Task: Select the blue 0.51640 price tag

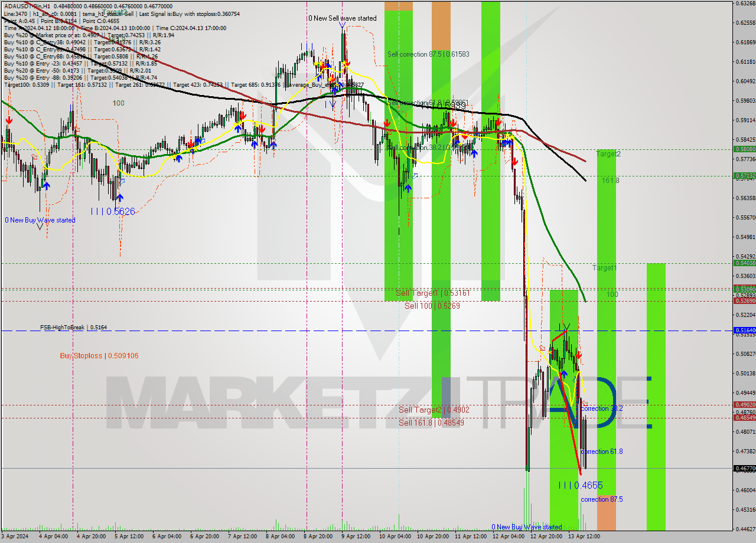Action: (744, 331)
